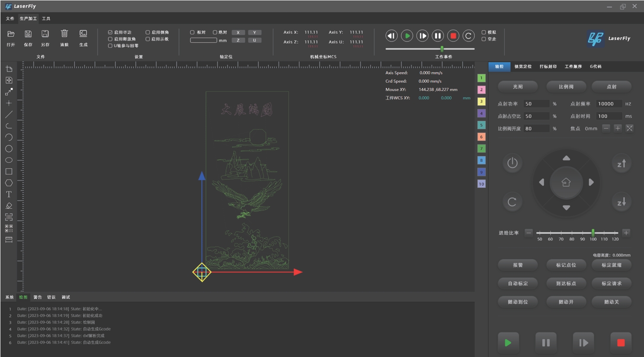Click the red stop button in top toolbar
The height and width of the screenshot is (357, 644).
(x=453, y=36)
